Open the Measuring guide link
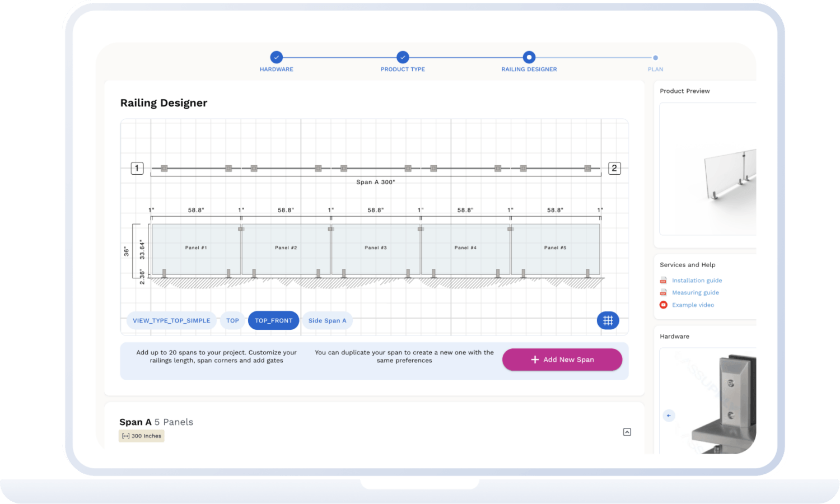This screenshot has width=840, height=504. pos(695,293)
